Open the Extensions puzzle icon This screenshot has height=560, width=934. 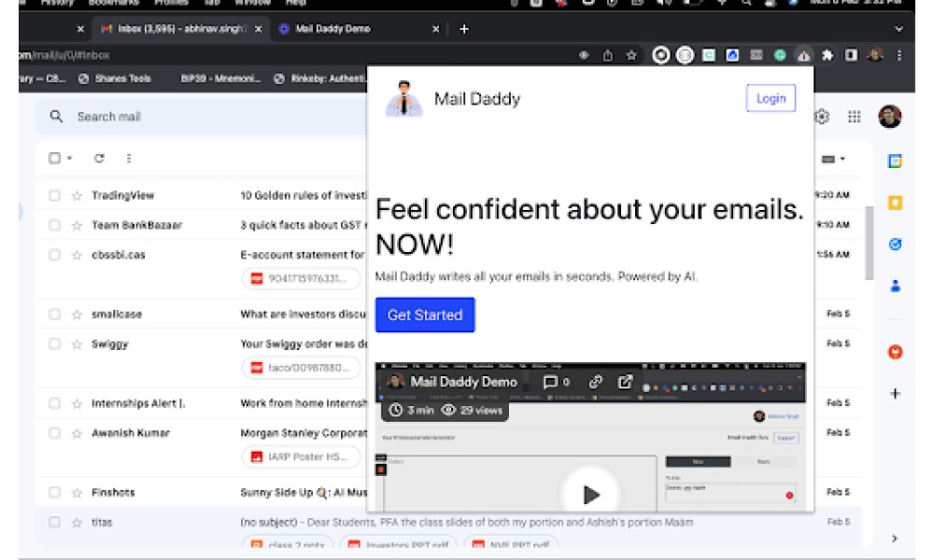[828, 55]
